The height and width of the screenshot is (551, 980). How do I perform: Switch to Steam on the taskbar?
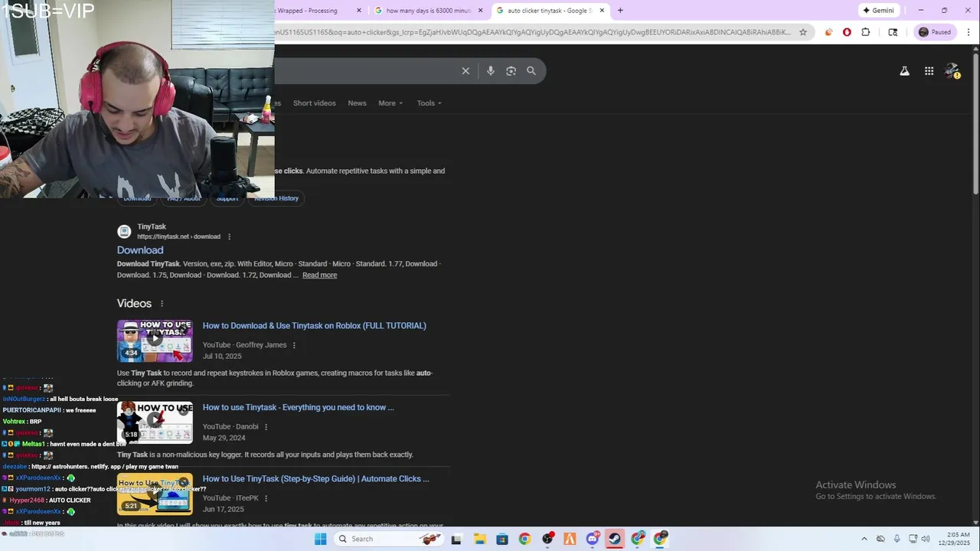(614, 540)
